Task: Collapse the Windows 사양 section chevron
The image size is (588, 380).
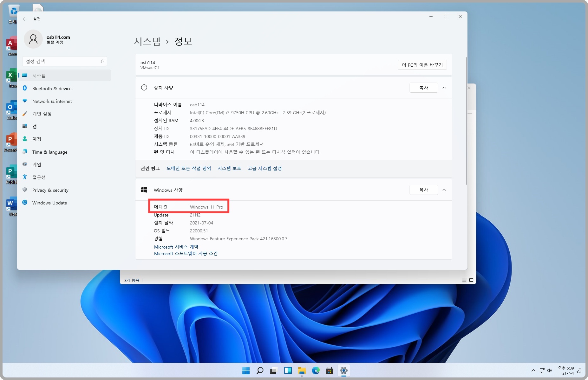Action: pos(444,190)
